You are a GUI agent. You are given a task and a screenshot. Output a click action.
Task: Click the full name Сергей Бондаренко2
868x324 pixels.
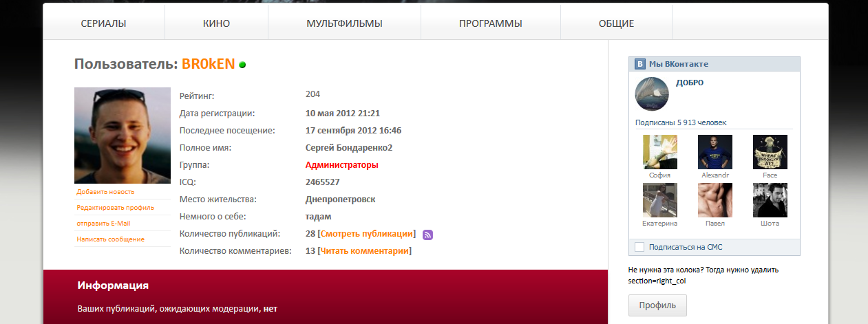pos(349,148)
